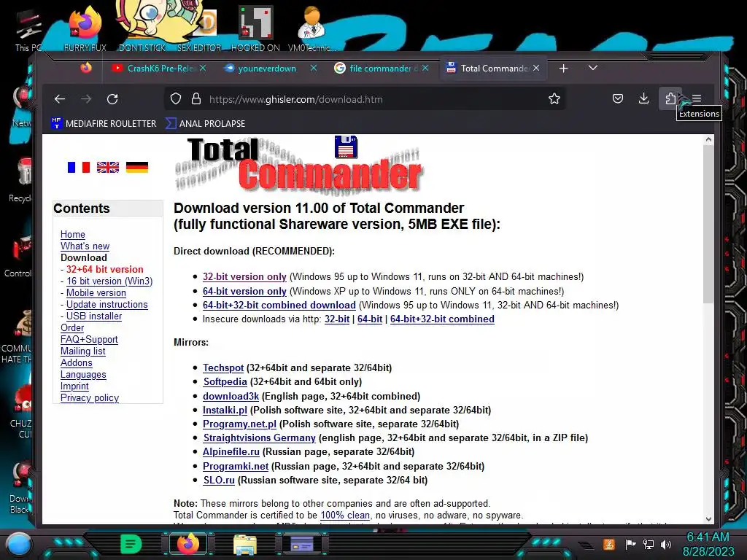Image resolution: width=747 pixels, height=560 pixels.
Task: Open the Techspot mirror link
Action: [x=223, y=367]
